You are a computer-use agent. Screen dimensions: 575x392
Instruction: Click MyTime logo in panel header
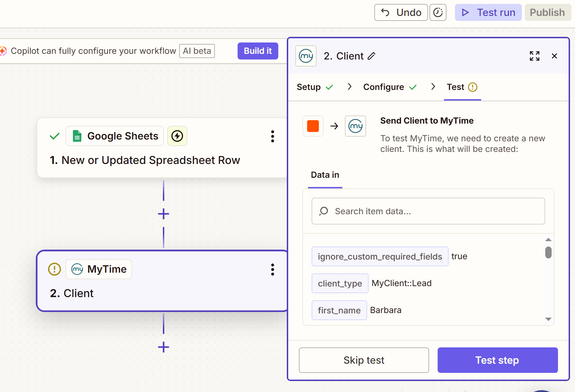306,56
